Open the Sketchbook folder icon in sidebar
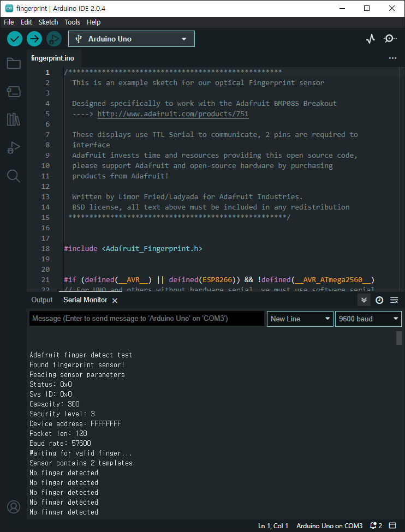Viewport: 405px width, 532px height. coord(14,63)
